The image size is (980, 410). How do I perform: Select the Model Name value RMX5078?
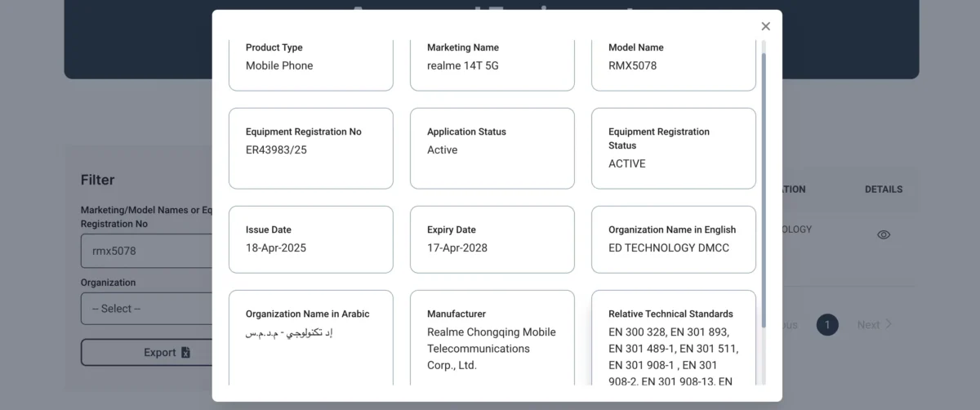[632, 65]
